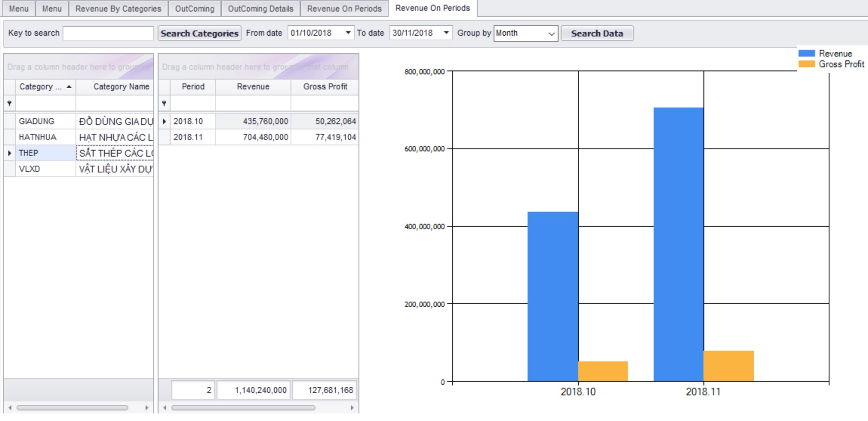Click the category grid group-by drag panel
This screenshot has height=421, width=868.
pyautogui.click(x=78, y=66)
